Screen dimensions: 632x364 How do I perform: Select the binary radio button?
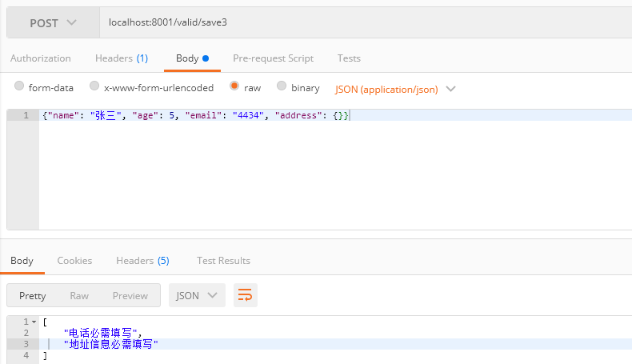click(282, 86)
